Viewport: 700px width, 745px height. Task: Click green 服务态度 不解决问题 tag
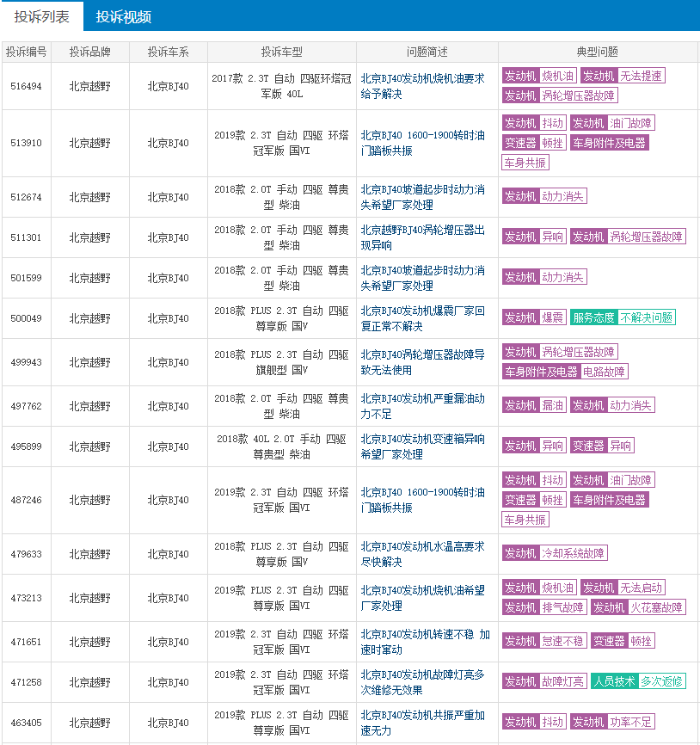pyautogui.click(x=623, y=317)
